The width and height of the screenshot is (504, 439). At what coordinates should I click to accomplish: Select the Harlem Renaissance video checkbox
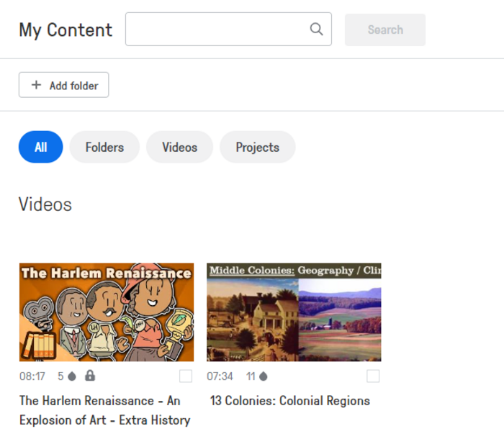click(186, 376)
